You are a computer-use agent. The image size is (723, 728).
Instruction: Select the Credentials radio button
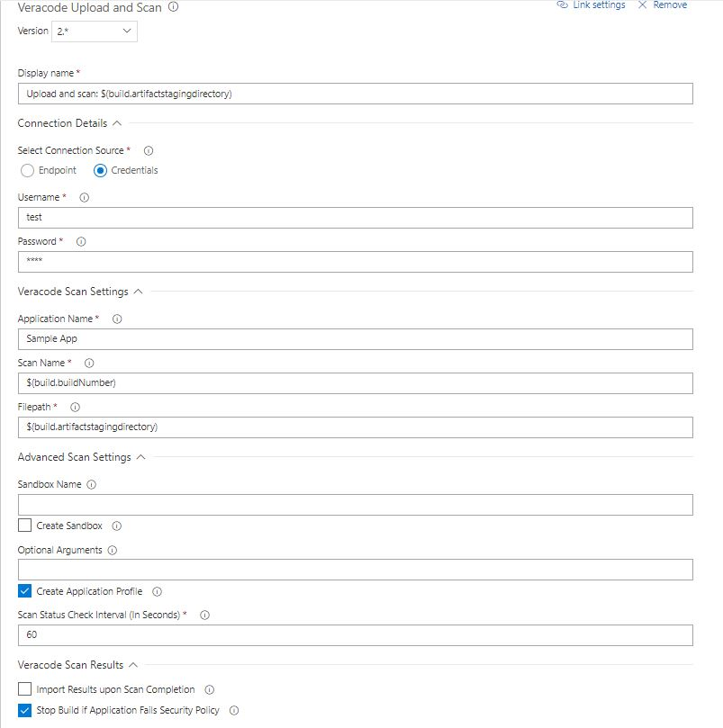pos(100,170)
